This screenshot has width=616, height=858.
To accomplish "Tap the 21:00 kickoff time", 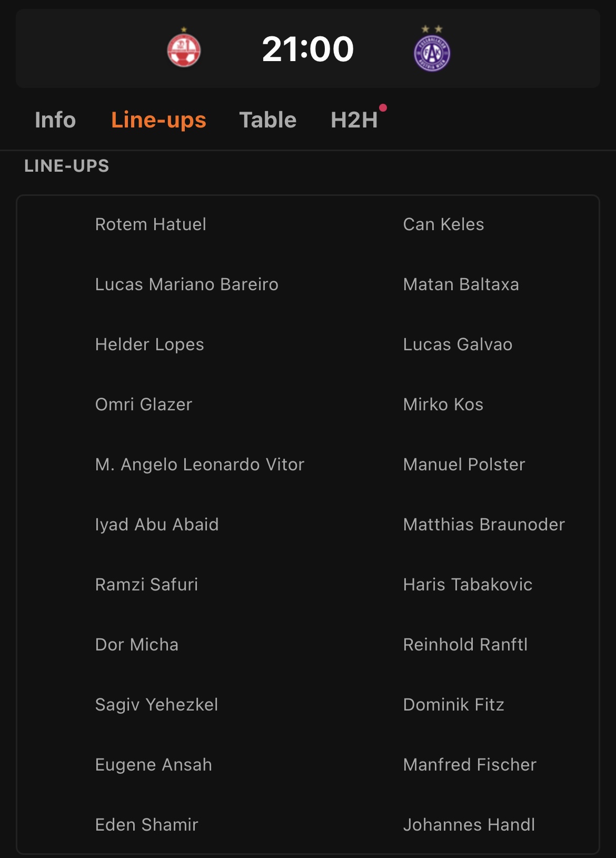I will (308, 49).
